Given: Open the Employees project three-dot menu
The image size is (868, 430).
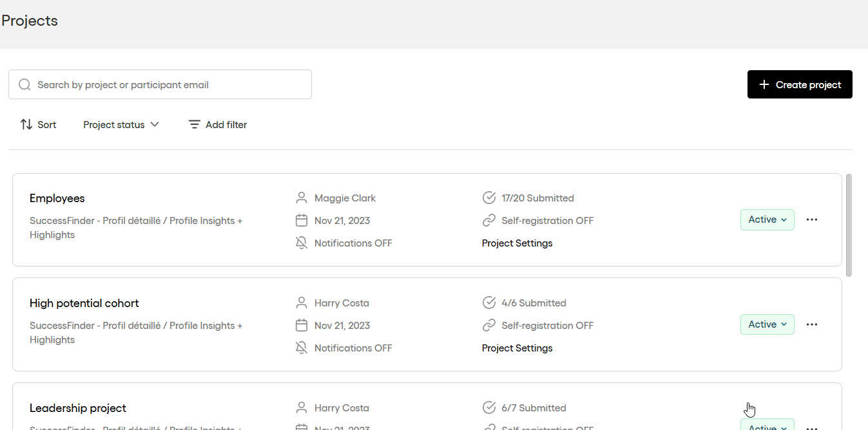Looking at the screenshot, I should pos(812,220).
